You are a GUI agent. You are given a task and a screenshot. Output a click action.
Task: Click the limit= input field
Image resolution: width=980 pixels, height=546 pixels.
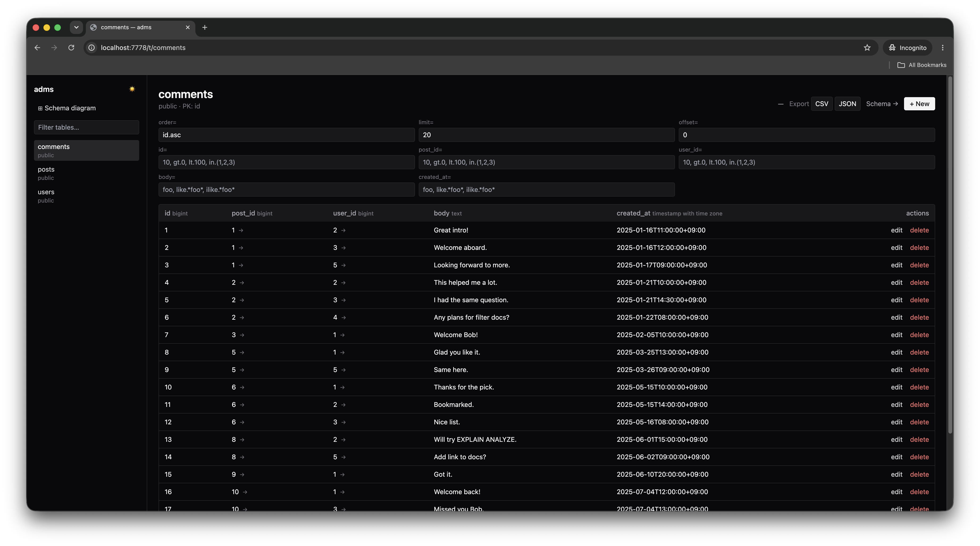pos(546,135)
